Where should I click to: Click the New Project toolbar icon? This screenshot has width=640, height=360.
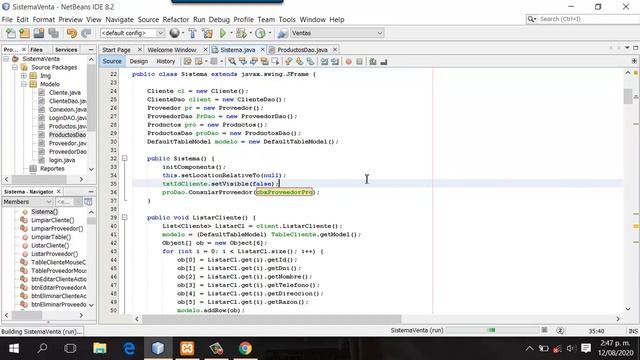point(24,33)
